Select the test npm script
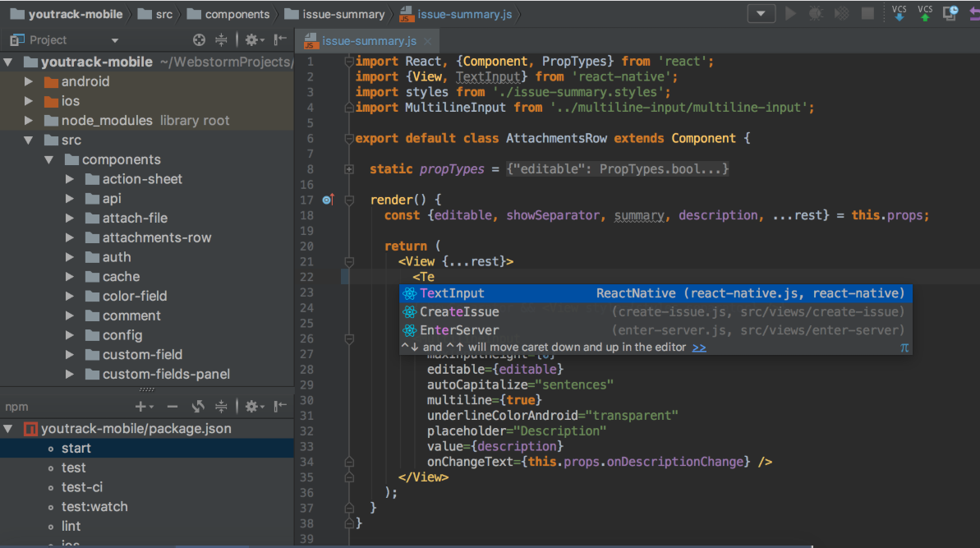Viewport: 980px width, 548px height. 73,467
